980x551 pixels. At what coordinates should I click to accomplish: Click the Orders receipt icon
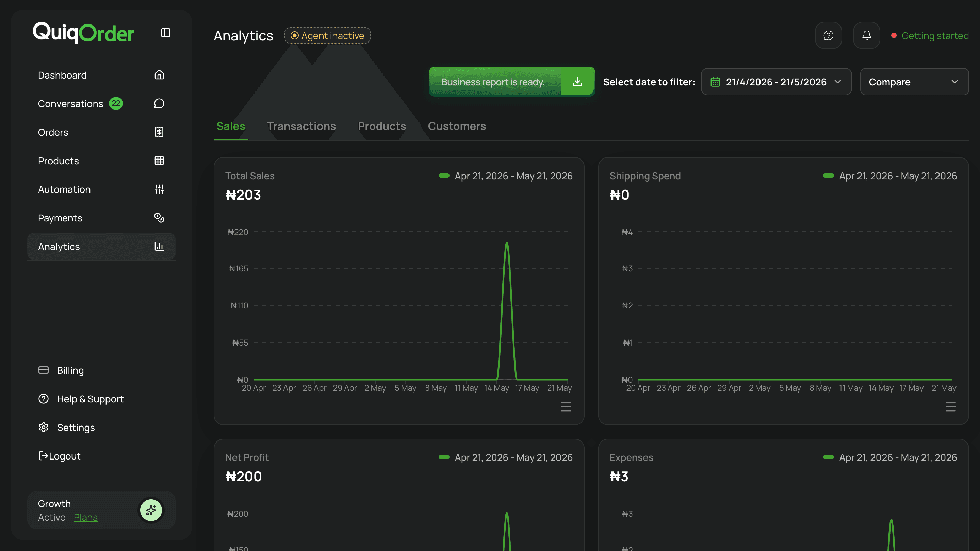pyautogui.click(x=159, y=132)
